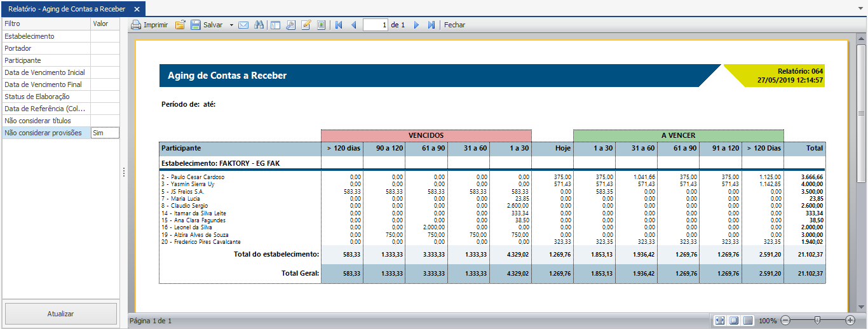Expand the Salvar dropdown arrow
The width and height of the screenshot is (868, 329).
[231, 25]
